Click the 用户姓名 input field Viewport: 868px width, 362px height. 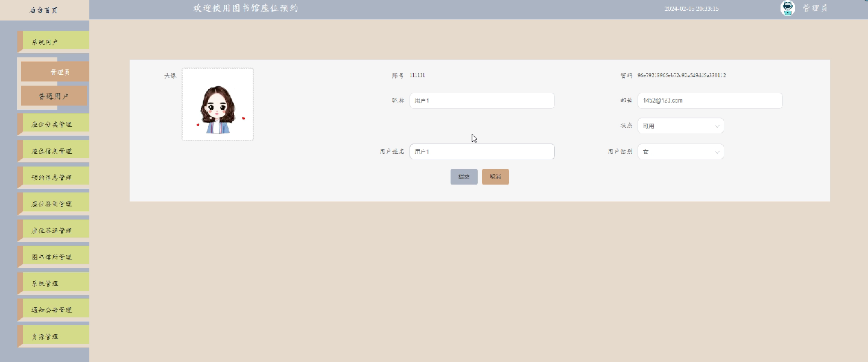point(482,152)
